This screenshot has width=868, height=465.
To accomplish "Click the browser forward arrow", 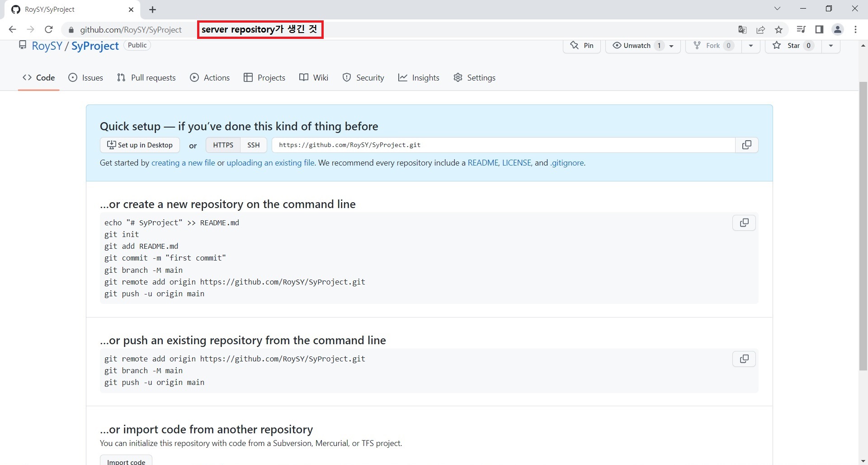I will (x=30, y=29).
